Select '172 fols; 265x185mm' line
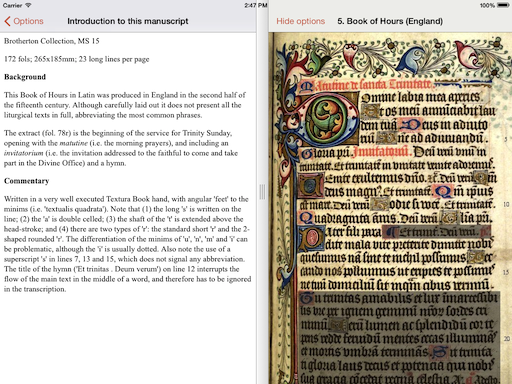Screen dimensions: 512x384 pos(77,59)
